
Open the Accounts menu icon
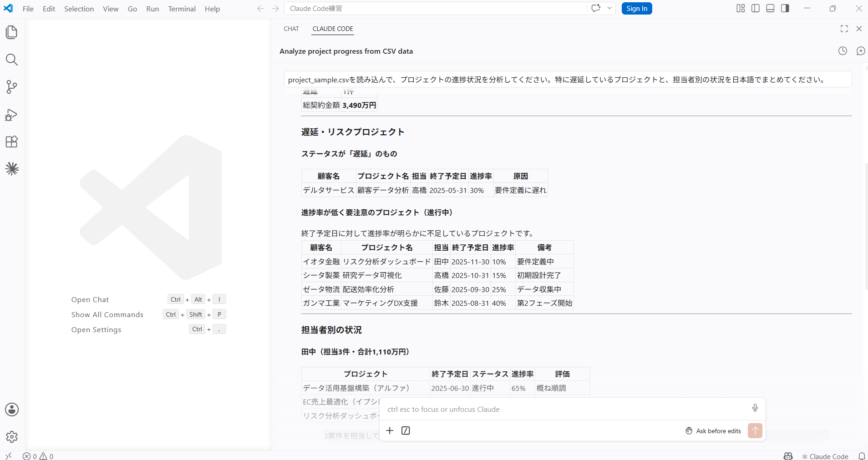[12, 409]
